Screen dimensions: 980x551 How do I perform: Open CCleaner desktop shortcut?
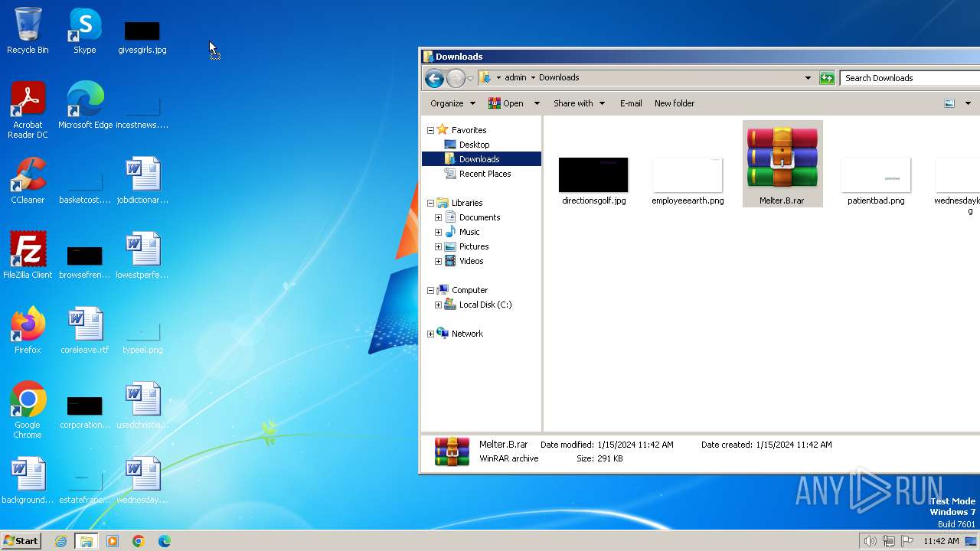[x=28, y=181]
